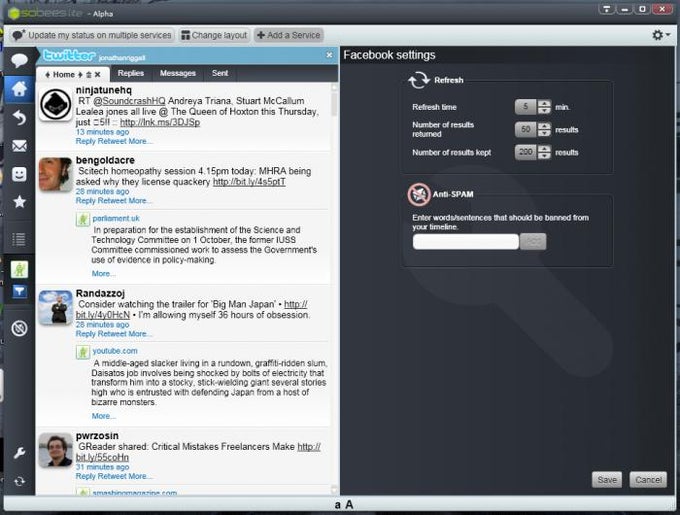Save the Facebook settings

(607, 480)
